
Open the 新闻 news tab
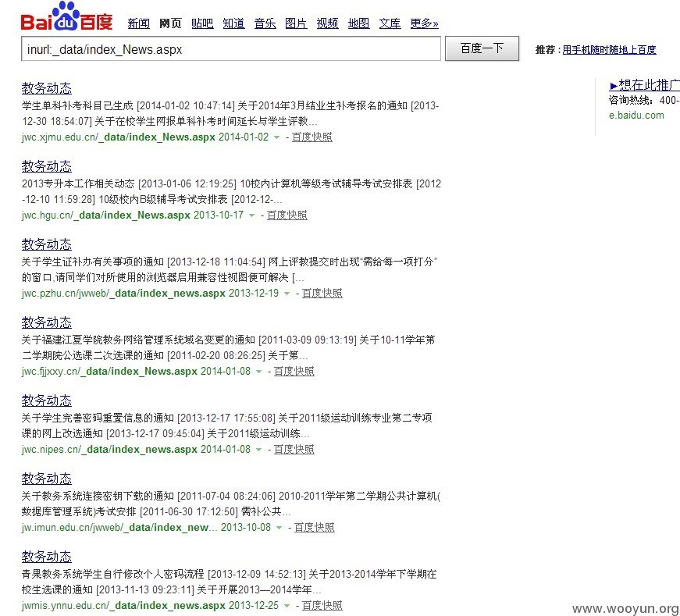coord(139,23)
